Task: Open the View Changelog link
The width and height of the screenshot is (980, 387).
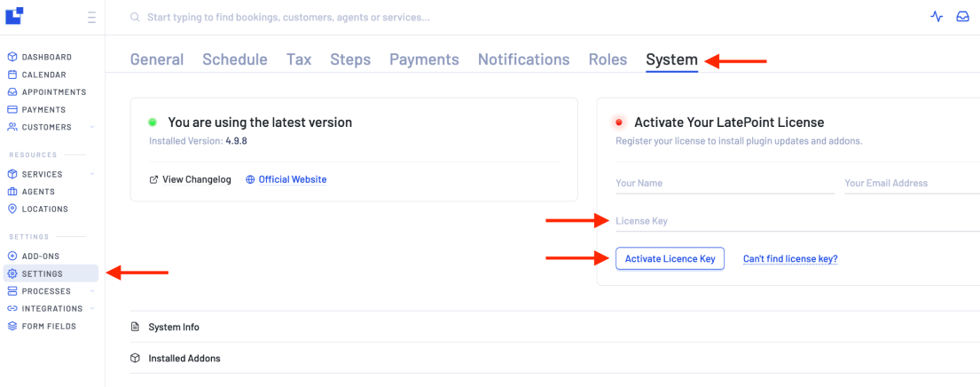Action: 197,179
